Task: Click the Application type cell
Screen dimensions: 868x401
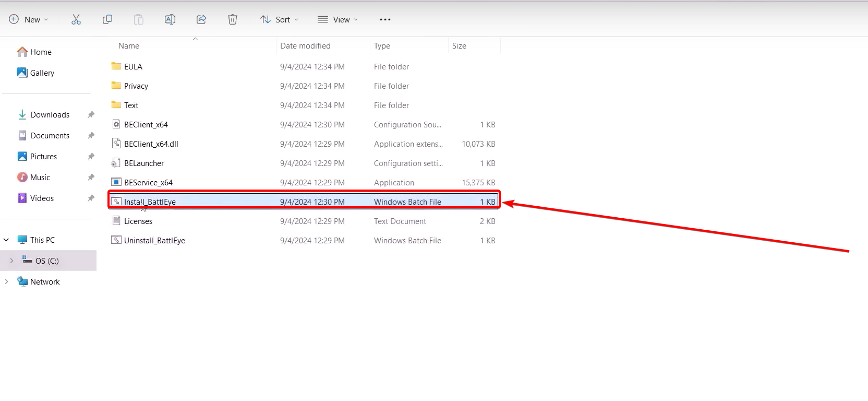Action: click(x=394, y=182)
